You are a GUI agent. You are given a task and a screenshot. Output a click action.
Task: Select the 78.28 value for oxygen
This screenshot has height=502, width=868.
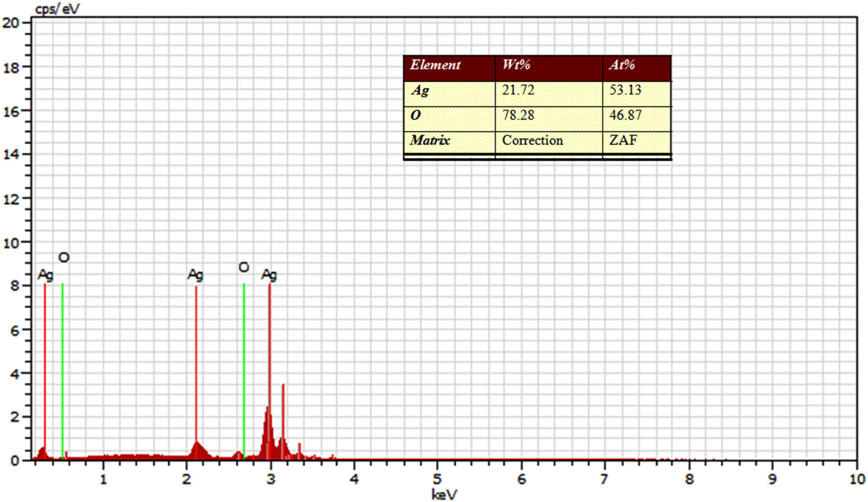pos(518,115)
